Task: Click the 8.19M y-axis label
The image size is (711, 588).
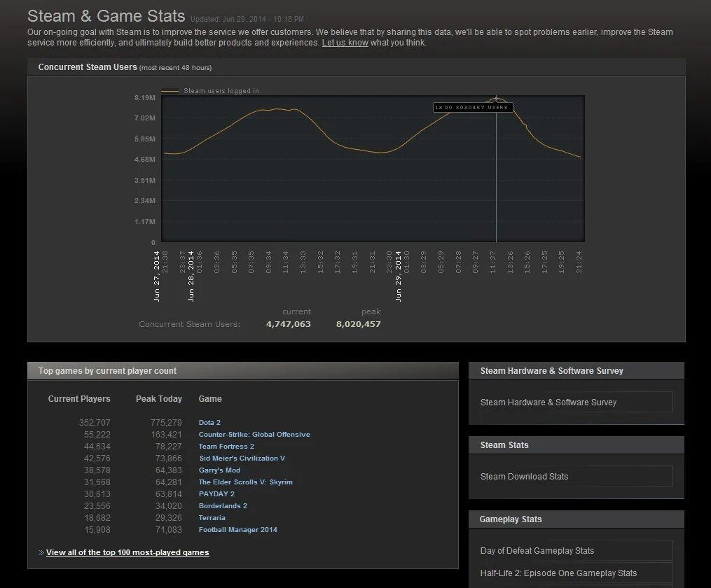Action: tap(144, 97)
